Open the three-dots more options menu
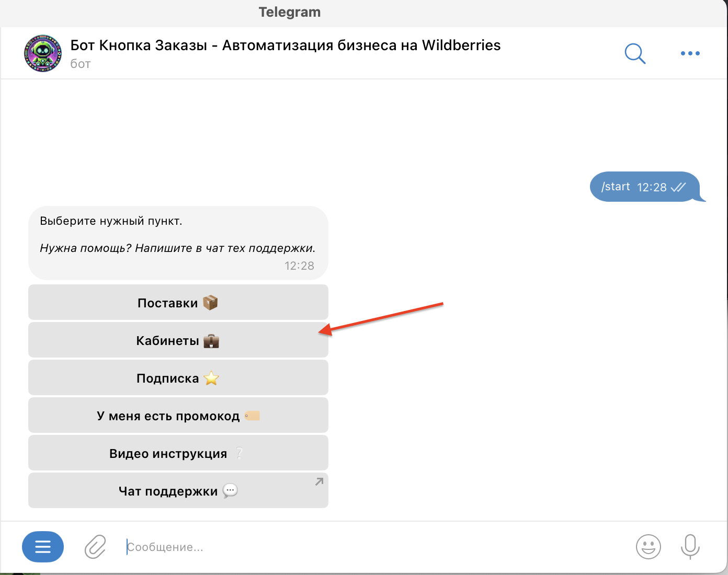This screenshot has width=728, height=575. [690, 53]
